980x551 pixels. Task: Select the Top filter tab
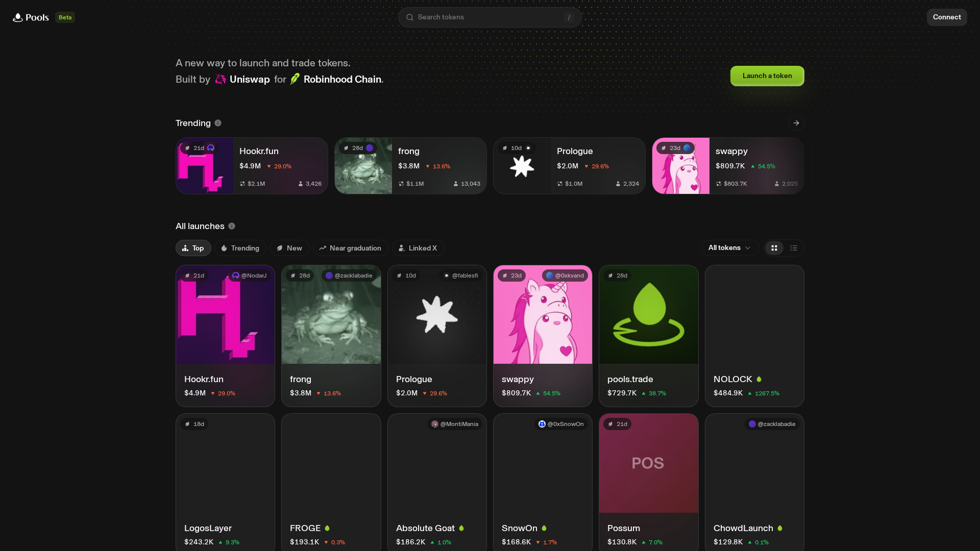pyautogui.click(x=193, y=248)
